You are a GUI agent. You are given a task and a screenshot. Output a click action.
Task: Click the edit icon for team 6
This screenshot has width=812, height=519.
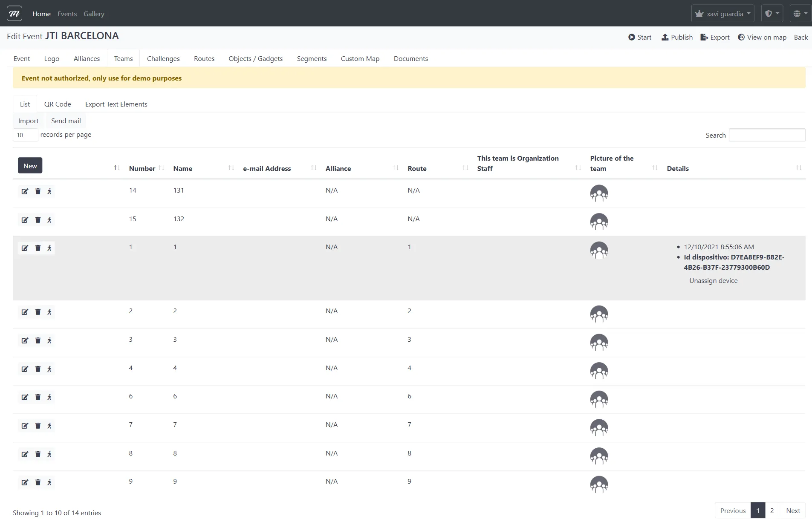tap(25, 397)
